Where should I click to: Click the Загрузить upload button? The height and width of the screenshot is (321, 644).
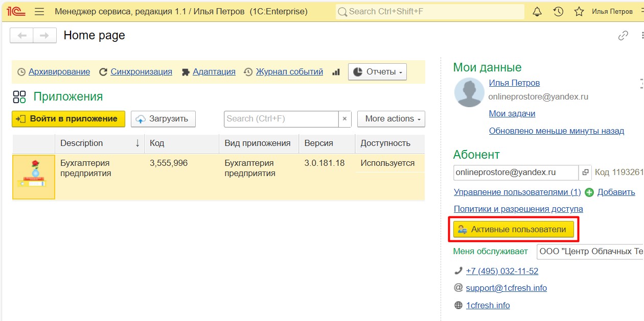tap(163, 119)
